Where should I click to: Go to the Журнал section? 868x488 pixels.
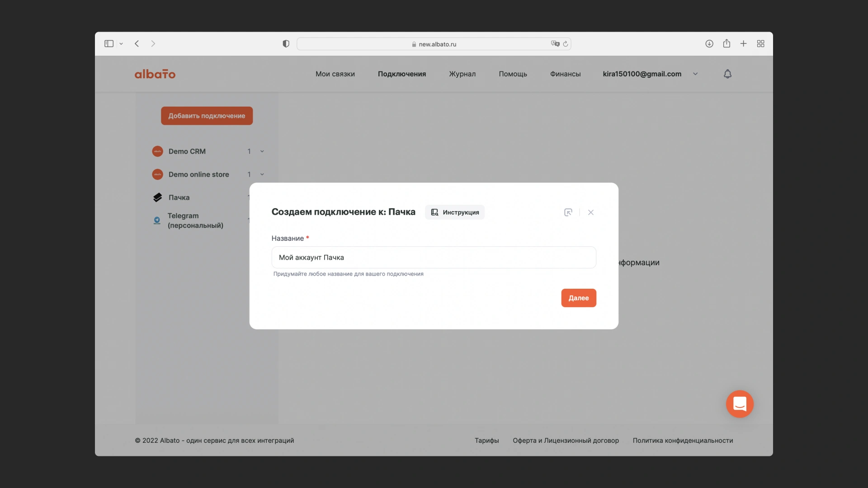click(462, 74)
